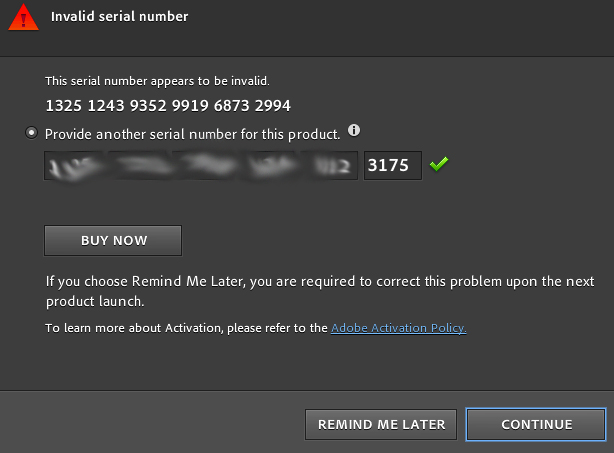Screen dimensions: 614x453
Task: Click the 'Invalid serial number' heading
Action: point(119,16)
